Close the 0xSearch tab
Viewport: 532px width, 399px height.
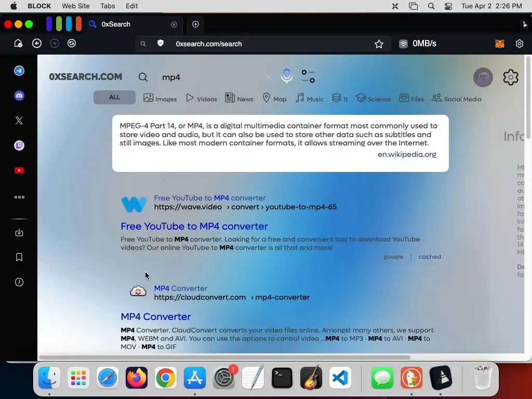[174, 24]
